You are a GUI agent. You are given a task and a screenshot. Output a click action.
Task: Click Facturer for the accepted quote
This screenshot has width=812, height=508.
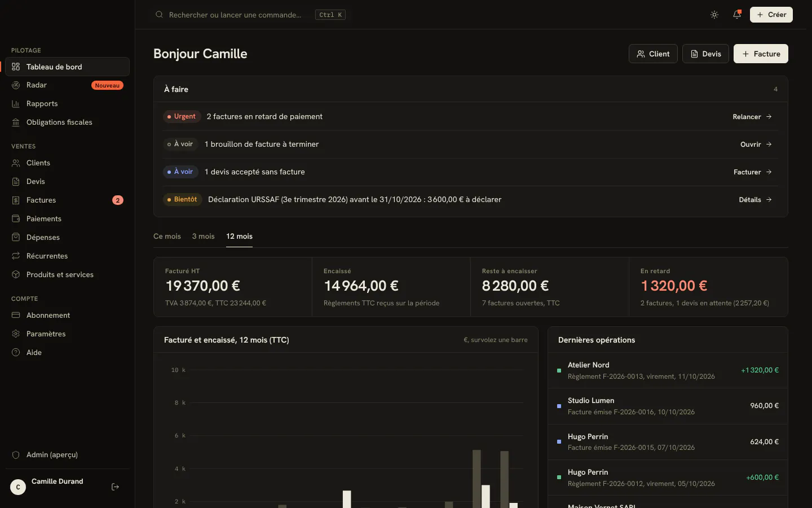point(753,172)
